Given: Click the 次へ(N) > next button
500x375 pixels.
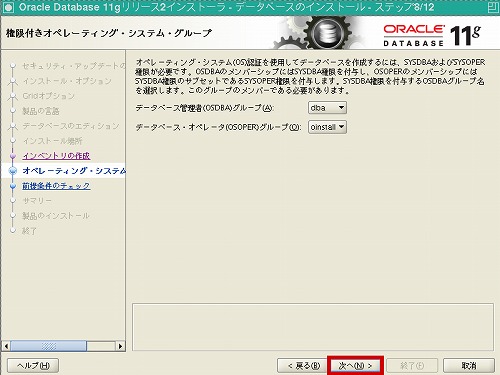Looking at the screenshot, I should 355,366.
